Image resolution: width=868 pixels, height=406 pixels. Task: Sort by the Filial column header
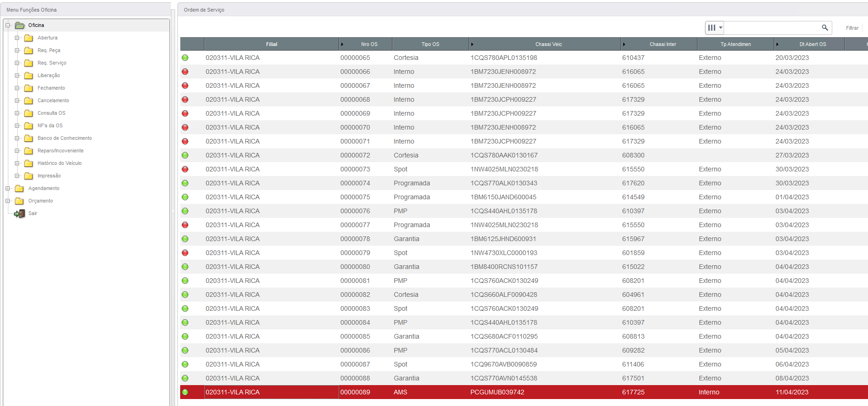pyautogui.click(x=272, y=45)
